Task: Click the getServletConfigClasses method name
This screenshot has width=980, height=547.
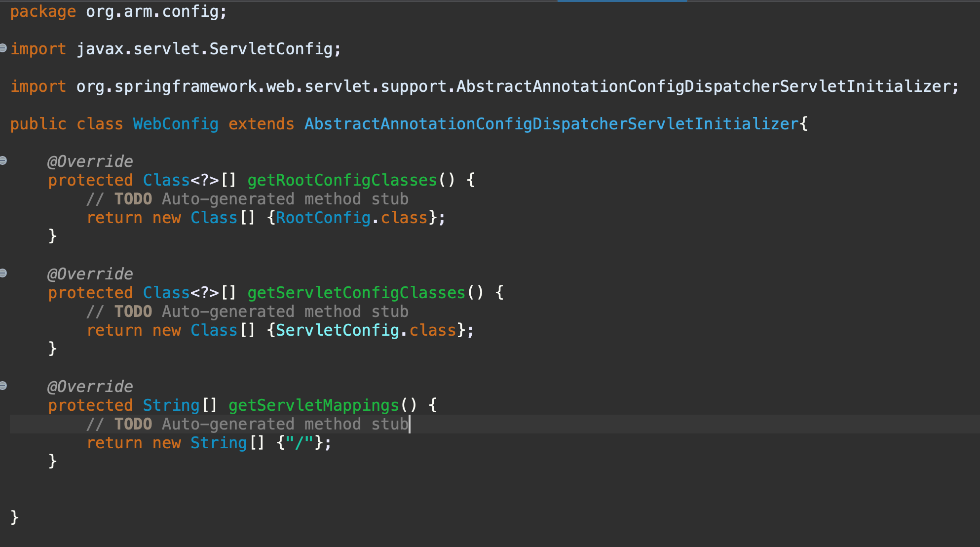Action: click(x=356, y=293)
